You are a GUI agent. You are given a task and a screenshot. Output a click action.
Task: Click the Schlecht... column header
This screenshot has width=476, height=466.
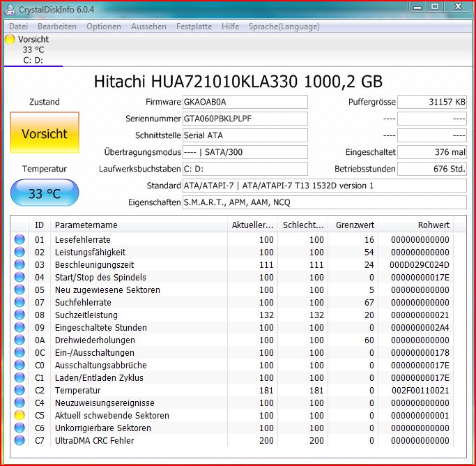tap(303, 225)
